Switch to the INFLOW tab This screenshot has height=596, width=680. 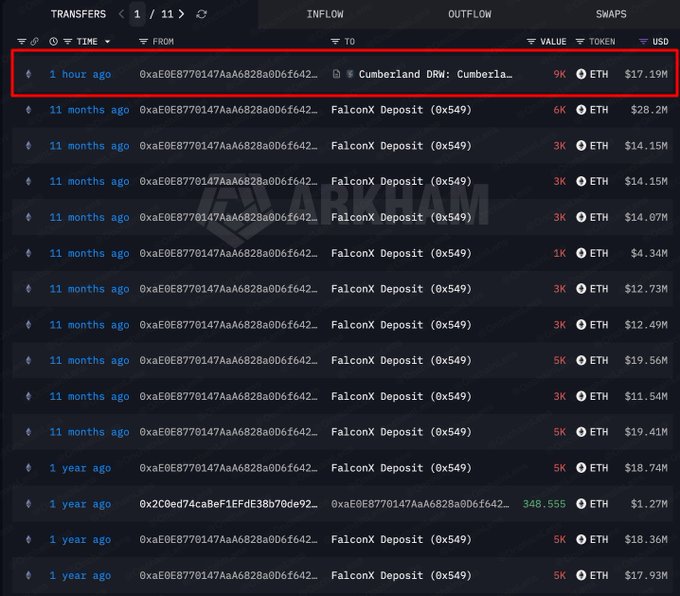(x=325, y=14)
